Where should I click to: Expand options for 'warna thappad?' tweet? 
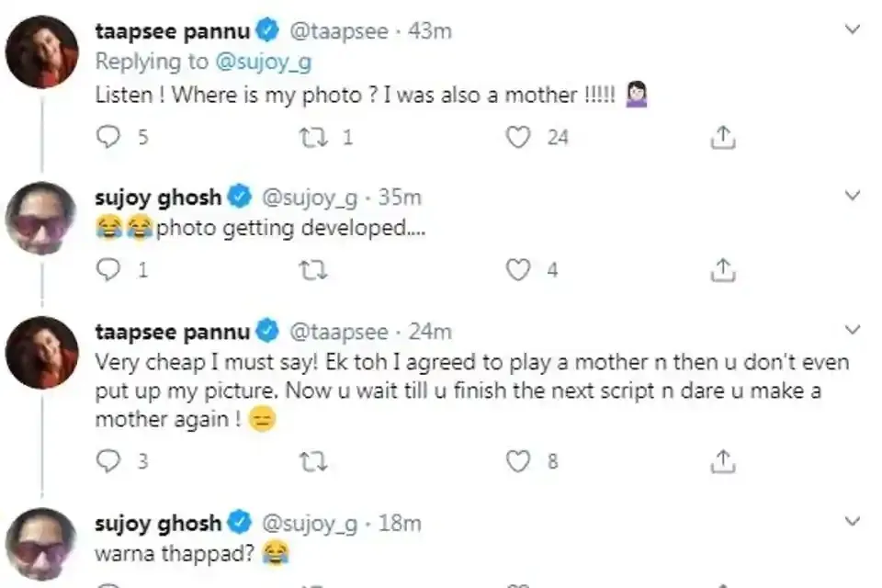click(853, 523)
